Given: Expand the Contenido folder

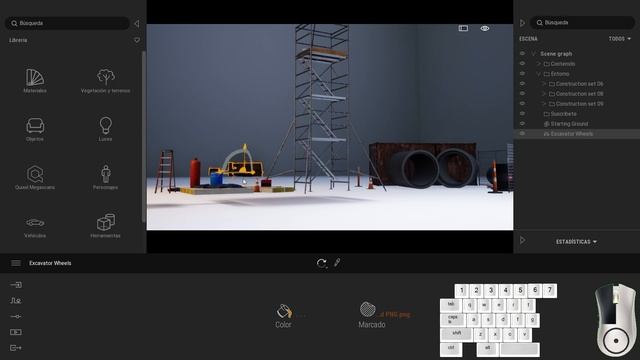Looking at the screenshot, I should [x=539, y=64].
